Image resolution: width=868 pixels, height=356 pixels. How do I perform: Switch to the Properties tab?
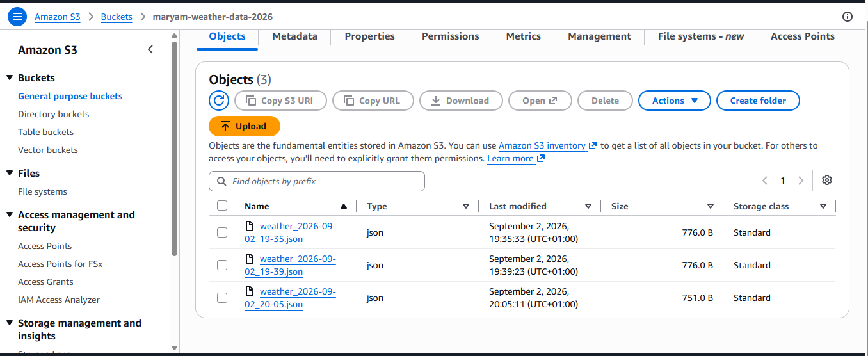[x=370, y=36]
